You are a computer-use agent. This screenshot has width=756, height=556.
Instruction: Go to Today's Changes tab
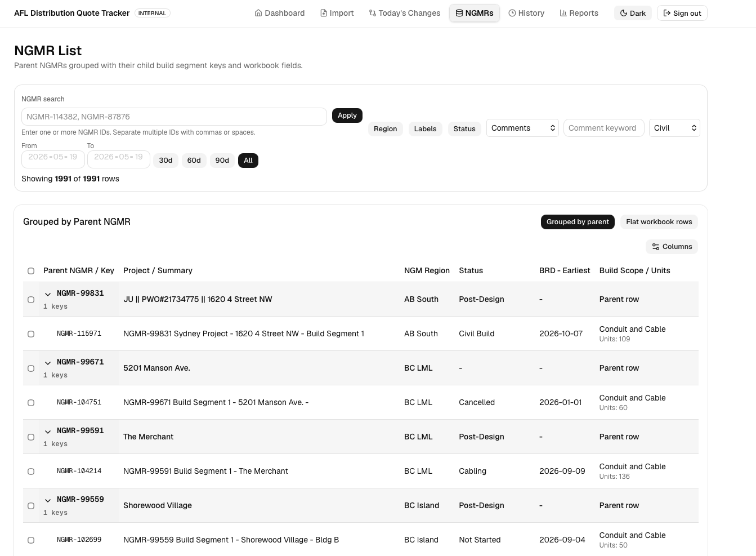(x=405, y=13)
